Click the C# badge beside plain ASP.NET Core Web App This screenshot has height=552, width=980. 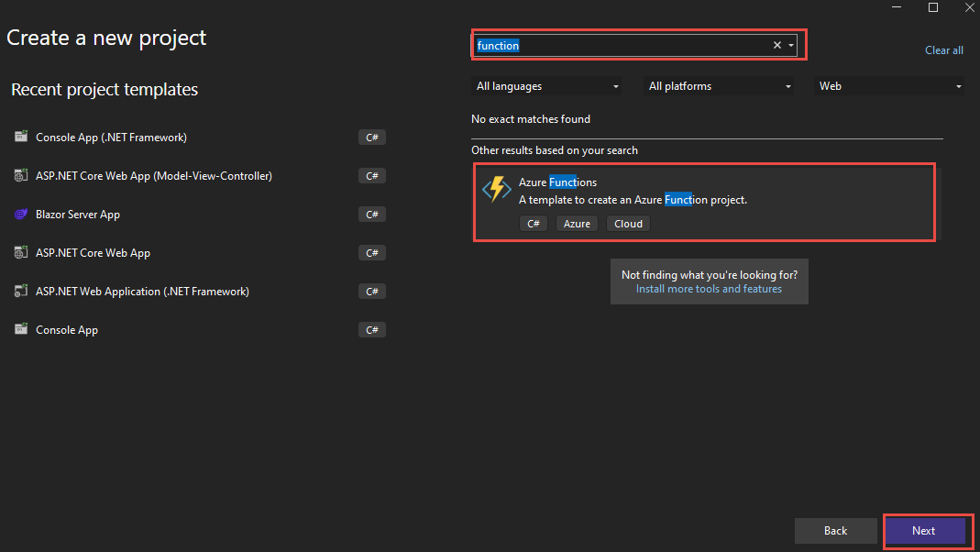[x=372, y=252]
